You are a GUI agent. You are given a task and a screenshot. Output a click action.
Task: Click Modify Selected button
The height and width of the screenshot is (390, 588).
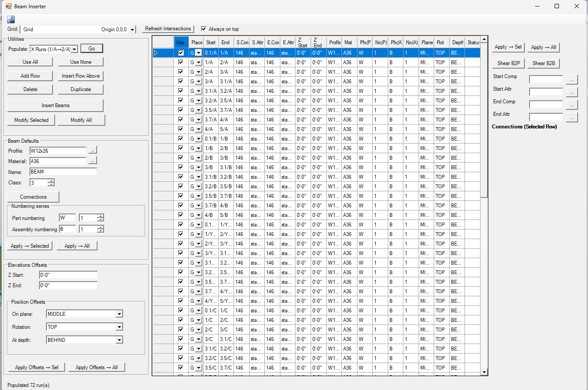point(32,120)
